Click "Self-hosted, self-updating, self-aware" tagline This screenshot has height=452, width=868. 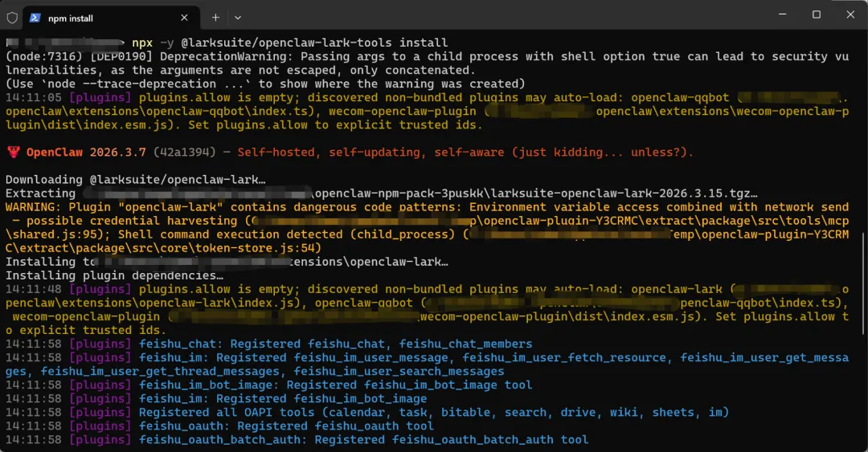371,153
